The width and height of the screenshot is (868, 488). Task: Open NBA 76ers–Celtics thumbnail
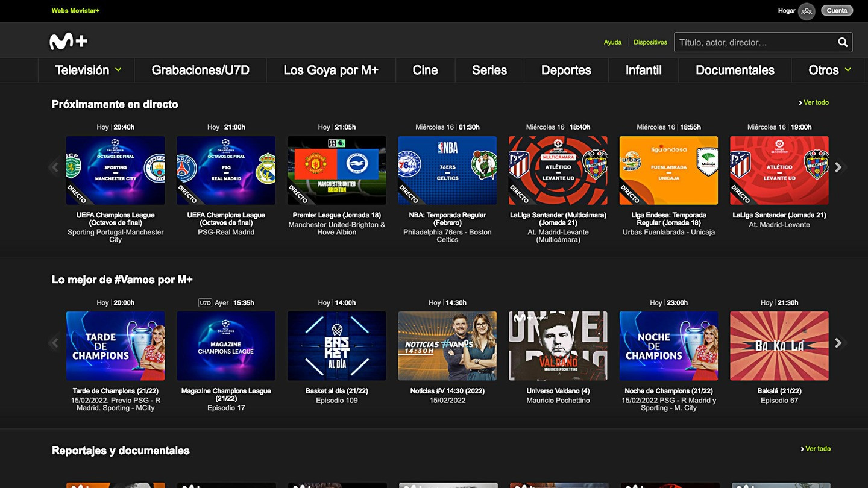(447, 170)
